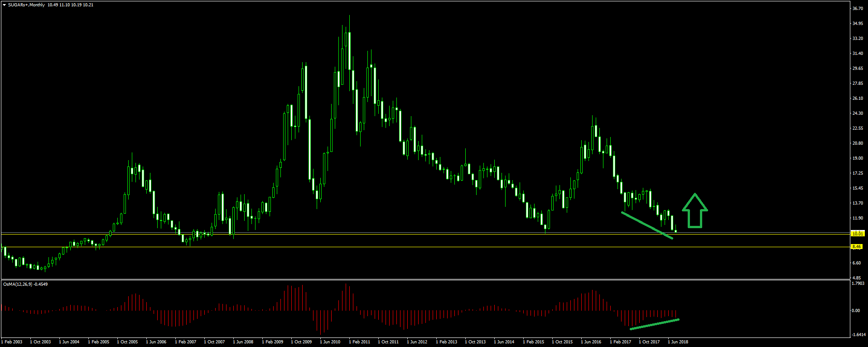Click the 19.00 price scale label
This screenshot has height=347, width=868.
[x=858, y=158]
